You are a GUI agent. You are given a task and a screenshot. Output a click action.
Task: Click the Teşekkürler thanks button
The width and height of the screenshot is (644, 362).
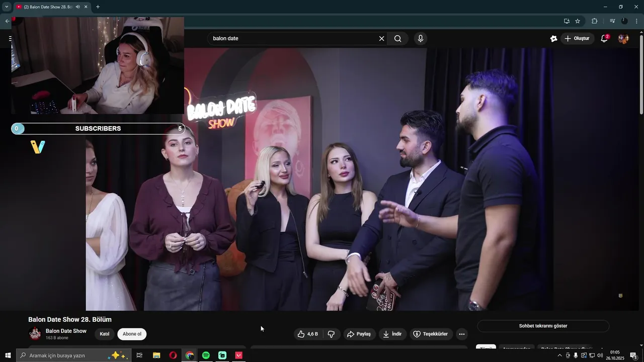431,334
